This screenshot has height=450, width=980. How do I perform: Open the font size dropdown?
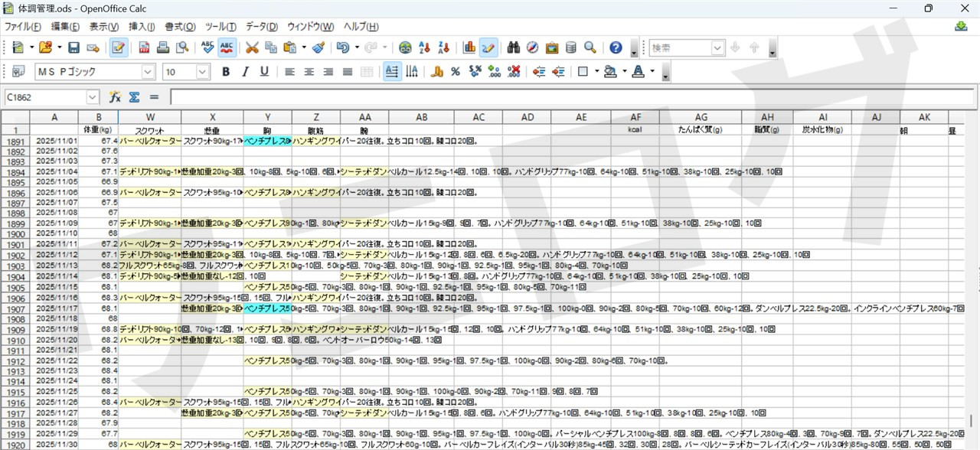click(202, 71)
